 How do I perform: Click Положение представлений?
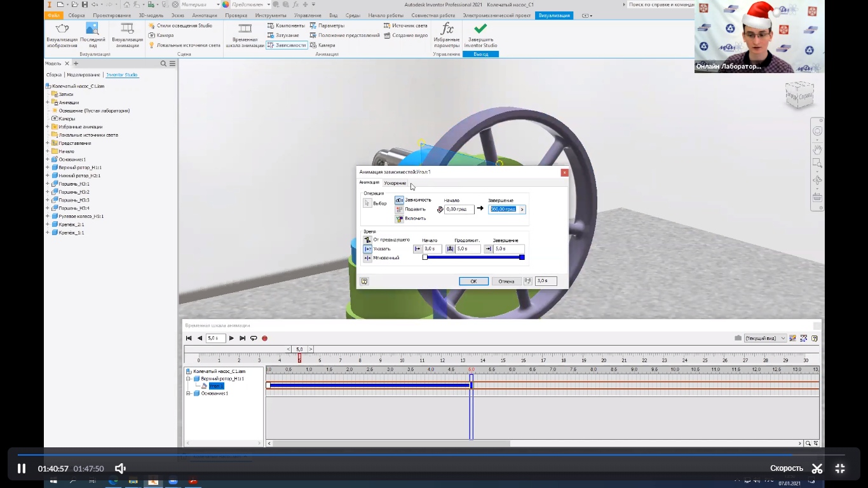(345, 36)
